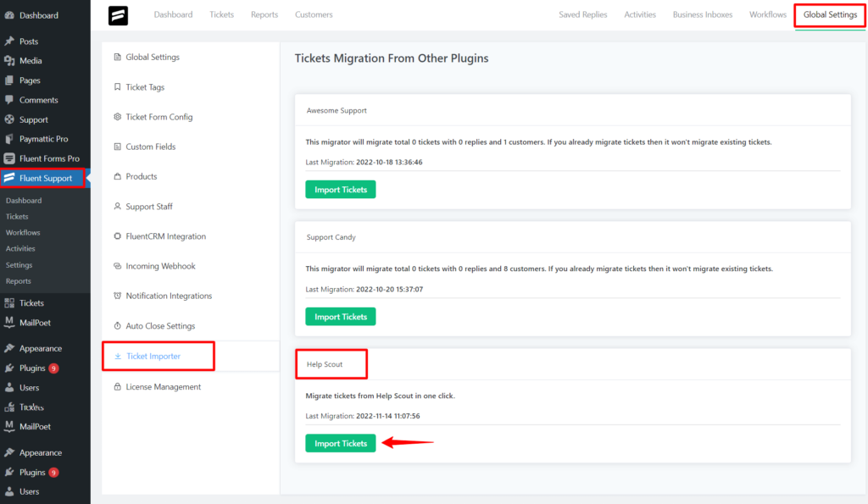Open Support Staff settings
Image resolution: width=868 pixels, height=504 pixels.
click(147, 206)
